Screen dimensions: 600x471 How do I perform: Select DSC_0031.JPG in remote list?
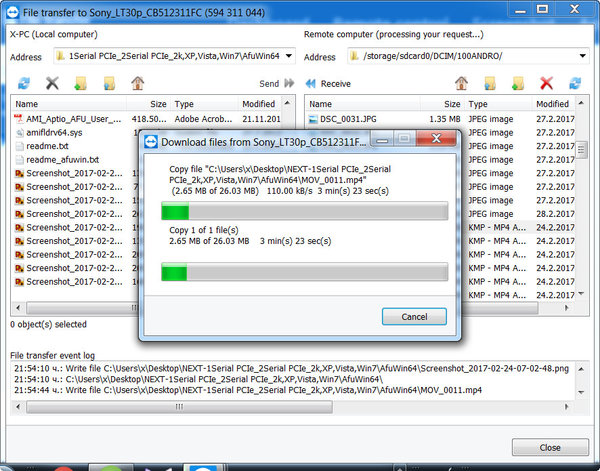(348, 119)
